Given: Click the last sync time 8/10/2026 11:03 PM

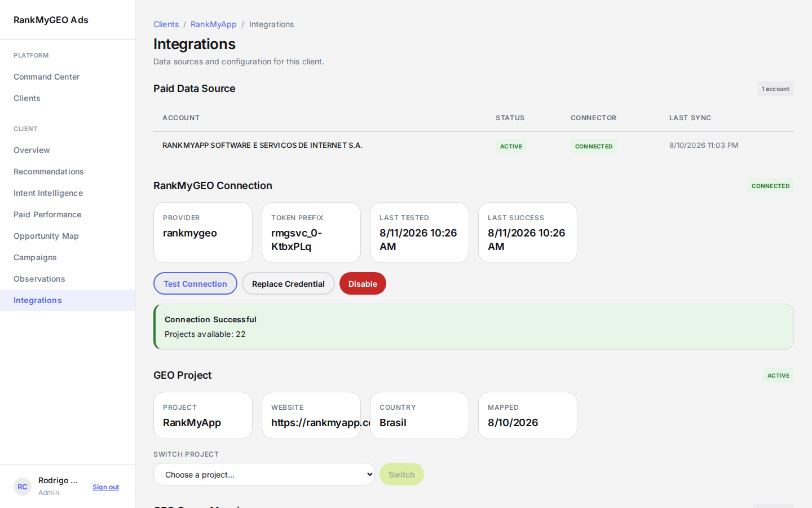Looking at the screenshot, I should coord(704,145).
